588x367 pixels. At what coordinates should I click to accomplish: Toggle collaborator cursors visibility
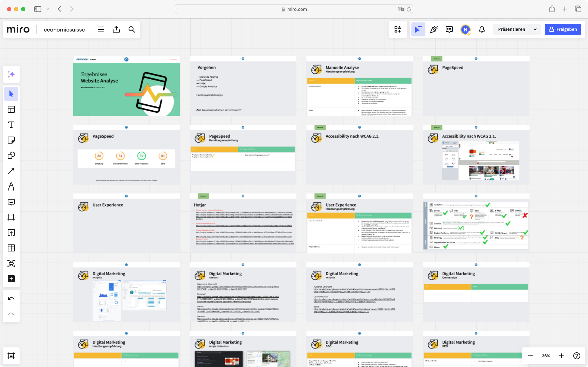[418, 29]
